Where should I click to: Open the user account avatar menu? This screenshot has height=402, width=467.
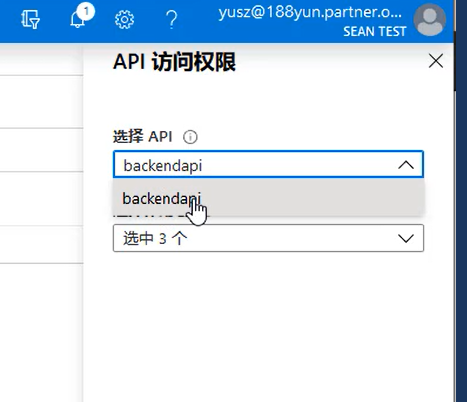429,20
